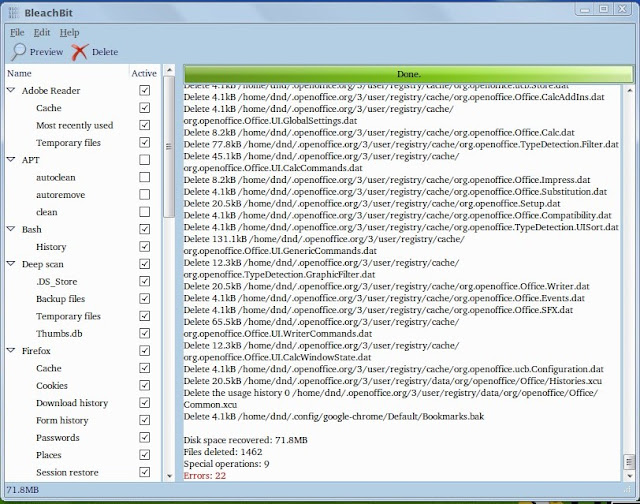Uncheck the Firefox Passwords checkbox
The image size is (640, 504).
[144, 437]
